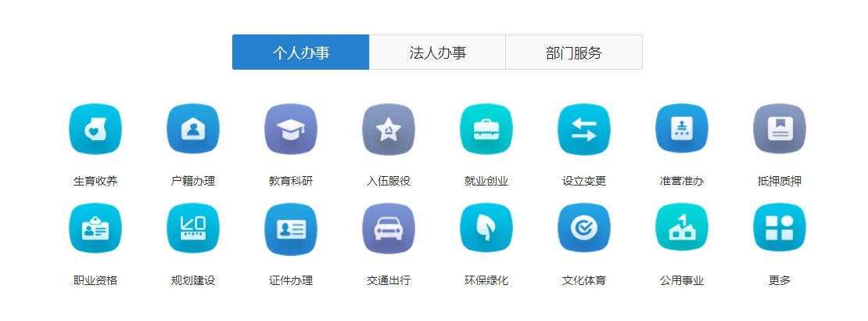Viewport: 868px width, 321px height.
Task: Click the 证件办理 ID card icon
Action: 291,228
